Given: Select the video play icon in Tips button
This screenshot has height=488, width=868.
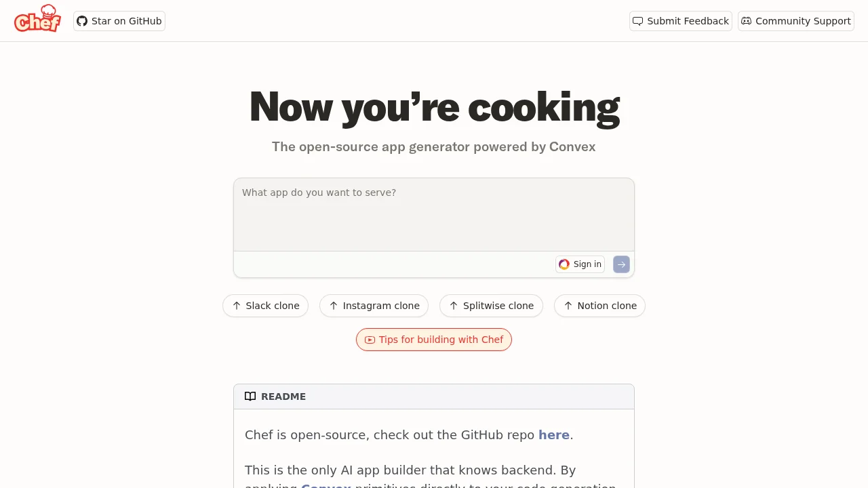Looking at the screenshot, I should pyautogui.click(x=370, y=340).
